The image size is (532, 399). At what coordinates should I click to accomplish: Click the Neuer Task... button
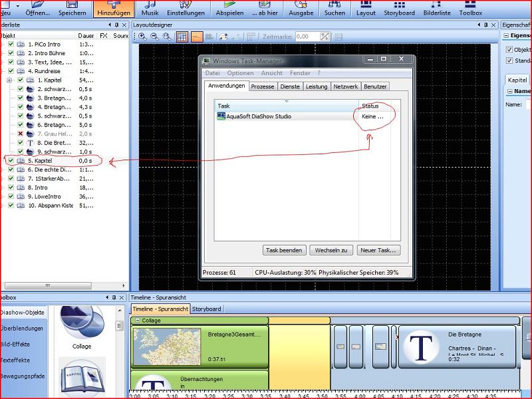tap(378, 250)
